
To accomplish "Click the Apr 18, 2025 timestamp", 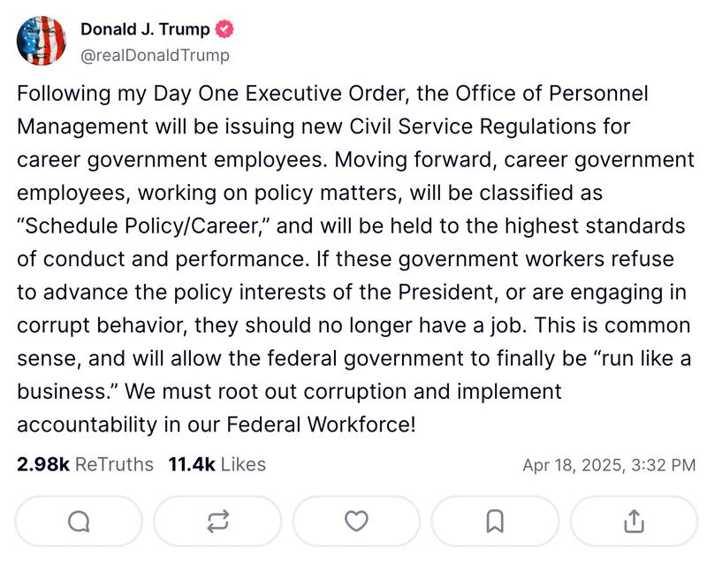I will click(x=609, y=465).
